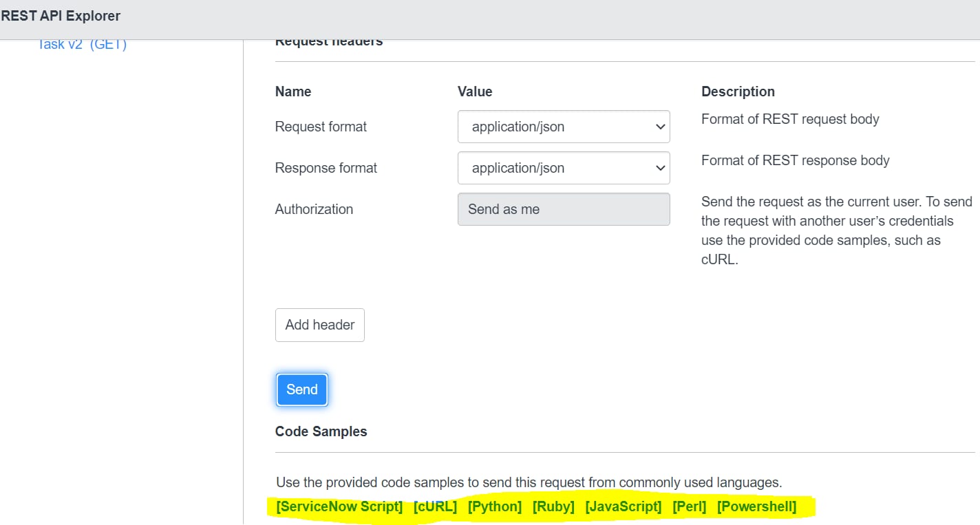Click the REST API Explorer title
Image resolution: width=980 pixels, height=525 pixels.
click(60, 15)
